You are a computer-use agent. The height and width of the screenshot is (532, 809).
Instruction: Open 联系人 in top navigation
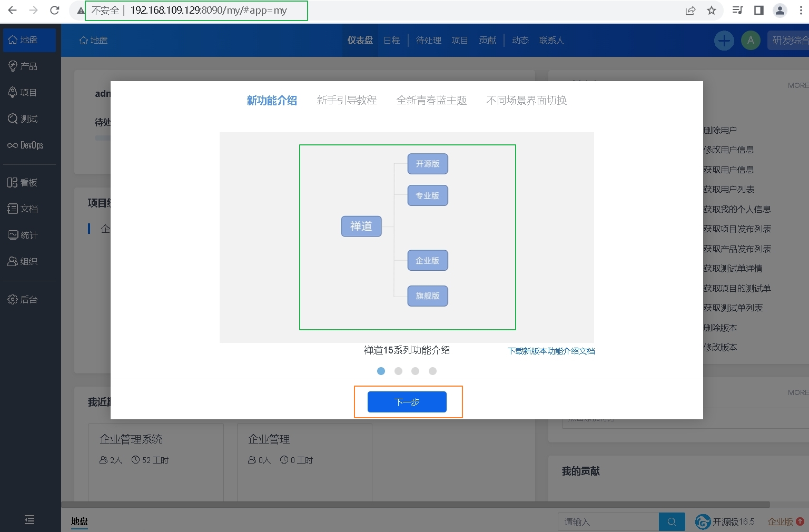(551, 41)
